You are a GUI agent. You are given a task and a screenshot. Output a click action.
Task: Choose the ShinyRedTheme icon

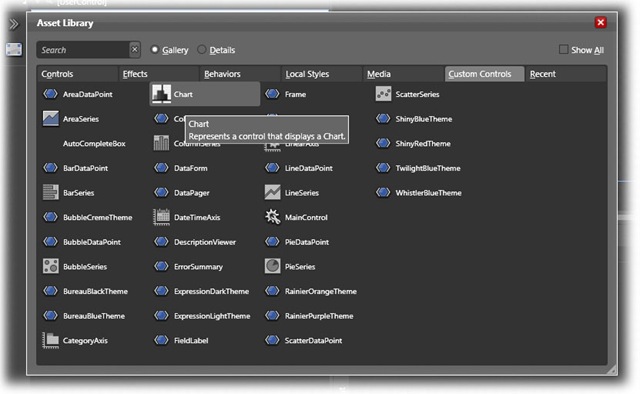click(383, 143)
